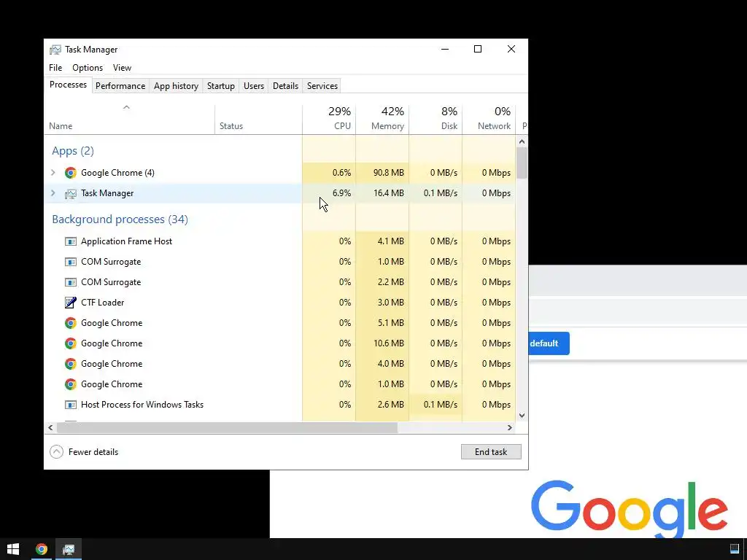Sort by the Disk column header
Image resolution: width=747 pixels, height=560 pixels.
pos(436,120)
